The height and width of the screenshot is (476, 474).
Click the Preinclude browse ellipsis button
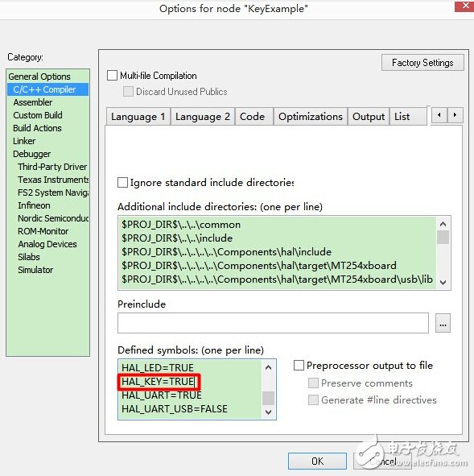tap(443, 323)
